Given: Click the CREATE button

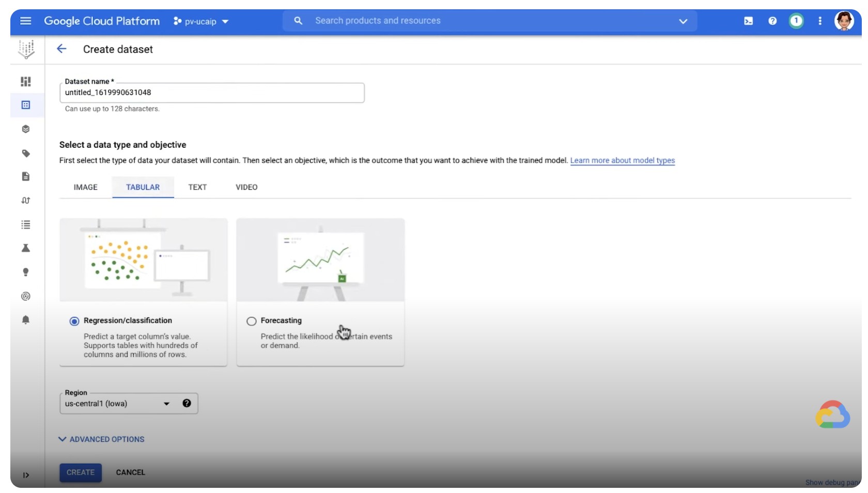Looking at the screenshot, I should 81,472.
